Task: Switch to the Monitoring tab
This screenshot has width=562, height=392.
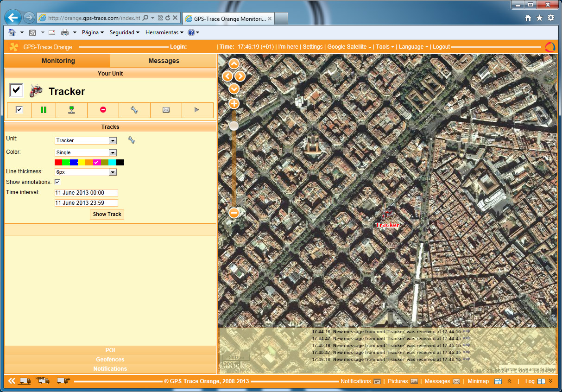Action: pyautogui.click(x=58, y=61)
